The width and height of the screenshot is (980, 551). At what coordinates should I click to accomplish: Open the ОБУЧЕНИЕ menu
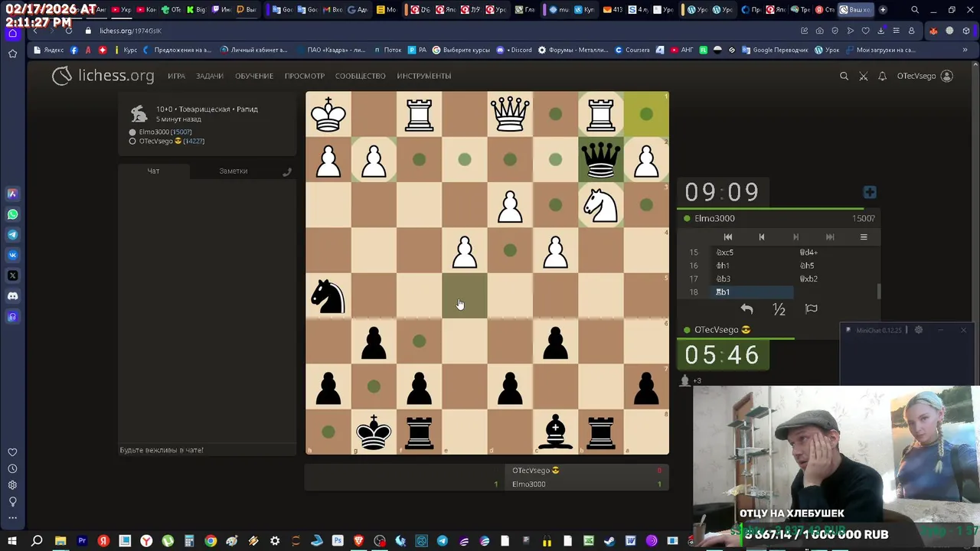254,76
